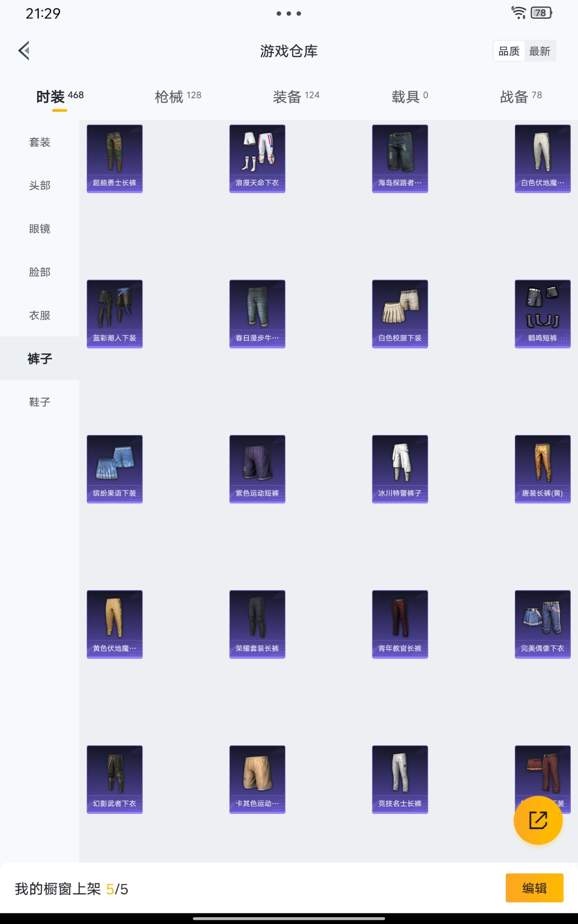
Task: Tap the orange share floating button
Action: pos(538,820)
